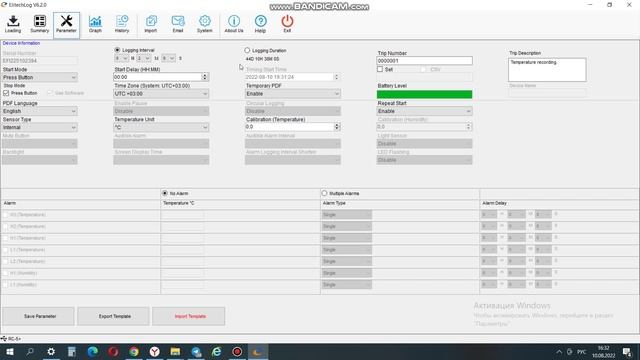Click the Import toolbar icon
The height and width of the screenshot is (360, 640).
point(151,24)
